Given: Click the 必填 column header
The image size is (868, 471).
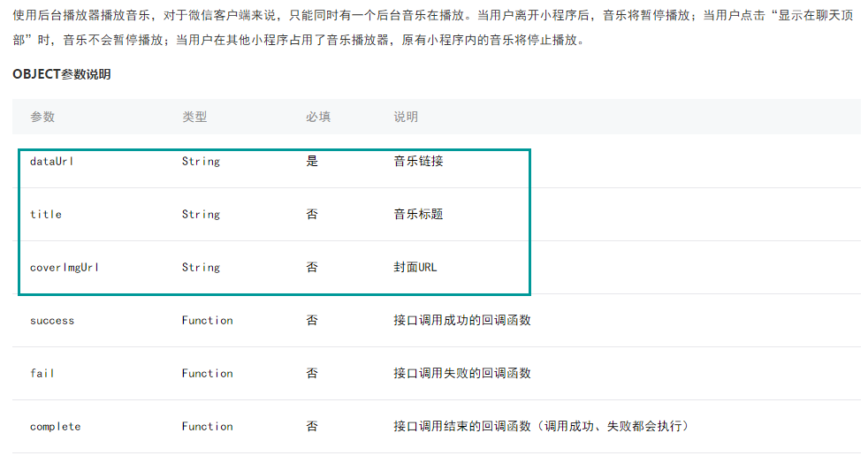Looking at the screenshot, I should [318, 117].
